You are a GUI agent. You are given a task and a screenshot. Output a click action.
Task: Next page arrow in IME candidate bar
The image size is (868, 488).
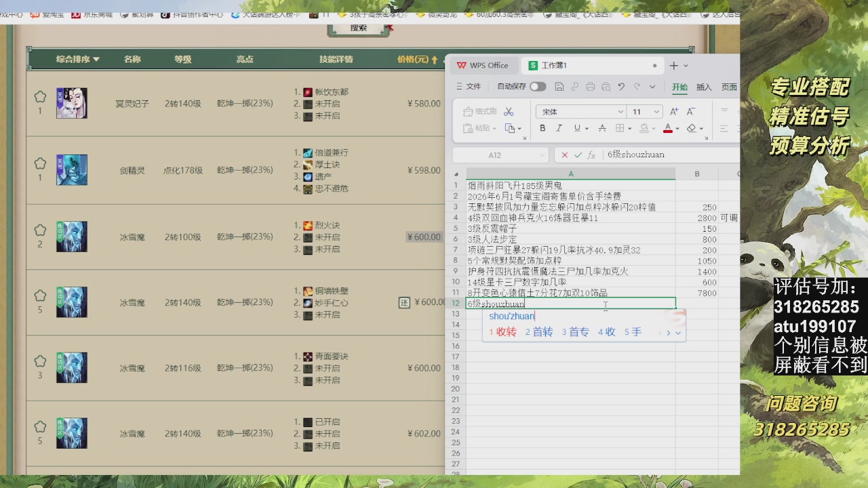pos(668,332)
